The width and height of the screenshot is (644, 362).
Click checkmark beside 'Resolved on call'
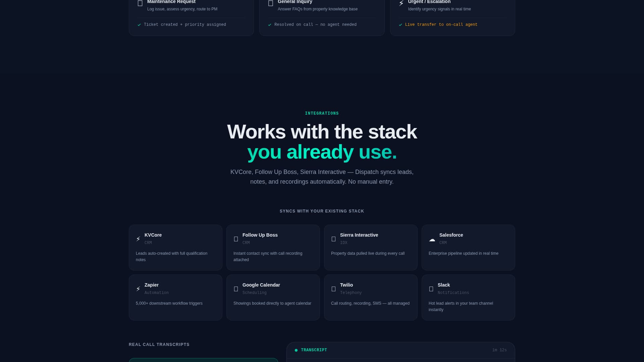pyautogui.click(x=270, y=25)
